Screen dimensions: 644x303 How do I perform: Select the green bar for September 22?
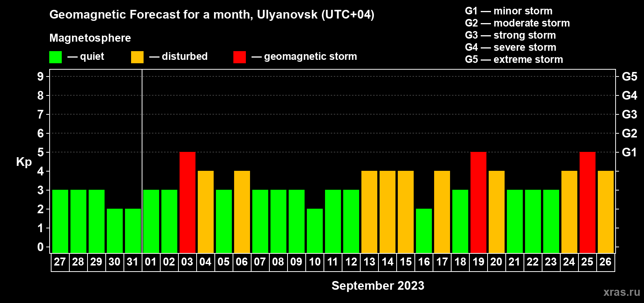click(533, 222)
